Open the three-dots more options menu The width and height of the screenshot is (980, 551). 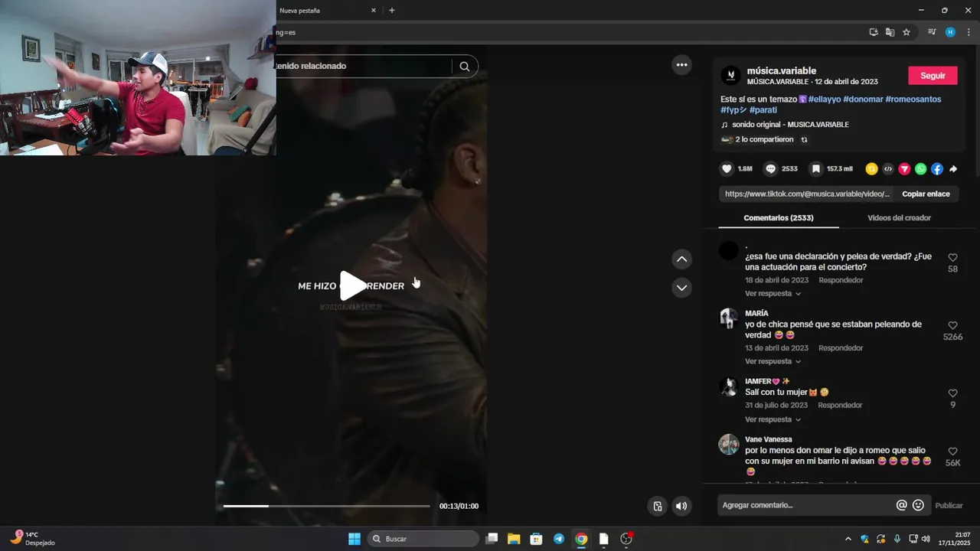pos(681,65)
